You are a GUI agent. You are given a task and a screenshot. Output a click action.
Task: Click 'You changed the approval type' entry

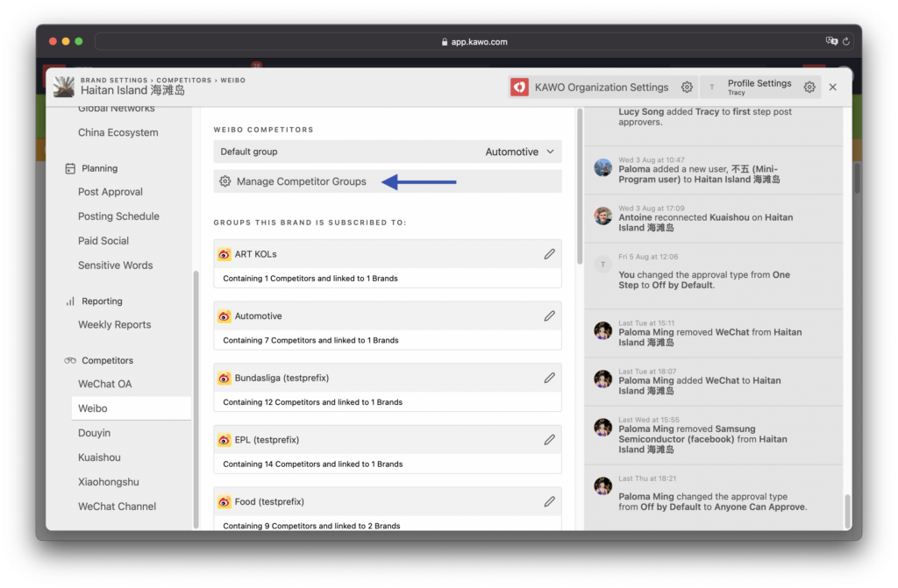[713, 276]
